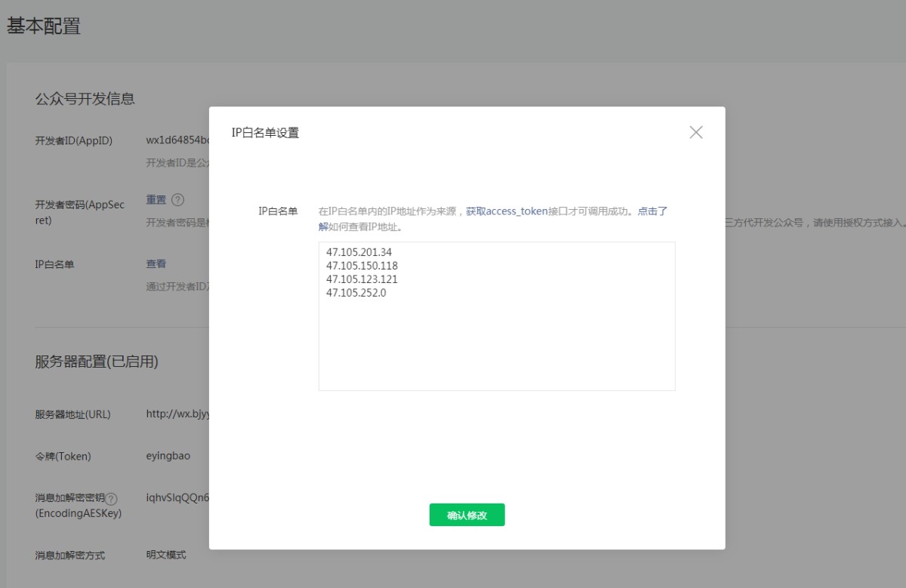This screenshot has height=588, width=906.
Task: Place cursor on the 47.105.252.0 line
Action: (356, 293)
